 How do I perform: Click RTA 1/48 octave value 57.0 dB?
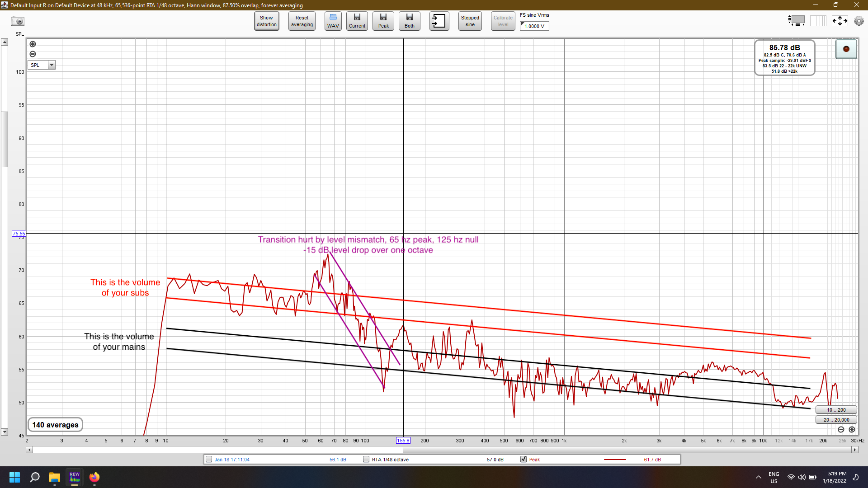click(495, 460)
